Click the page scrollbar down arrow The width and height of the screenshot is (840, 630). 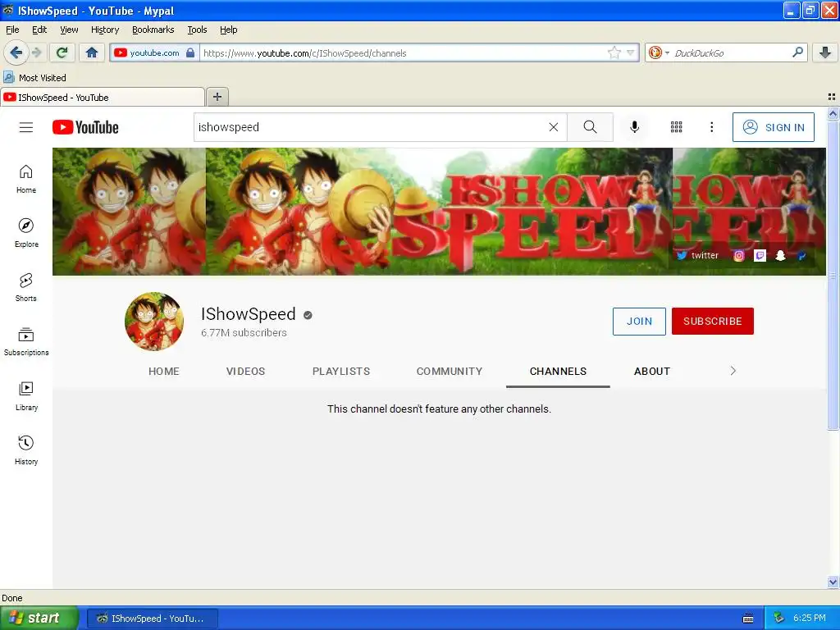[833, 582]
